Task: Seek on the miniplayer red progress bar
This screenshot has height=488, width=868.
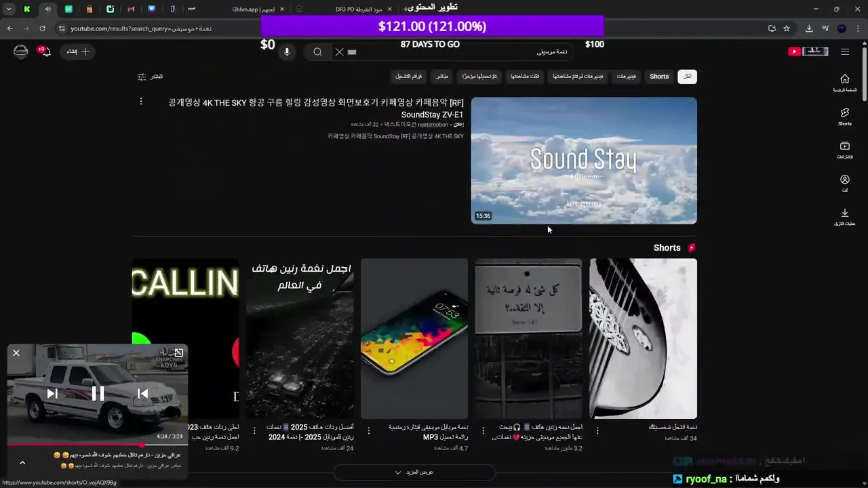Action: tap(97, 445)
